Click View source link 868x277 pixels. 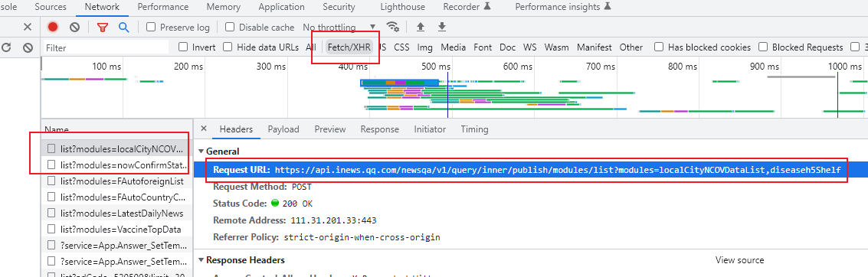pos(739,260)
